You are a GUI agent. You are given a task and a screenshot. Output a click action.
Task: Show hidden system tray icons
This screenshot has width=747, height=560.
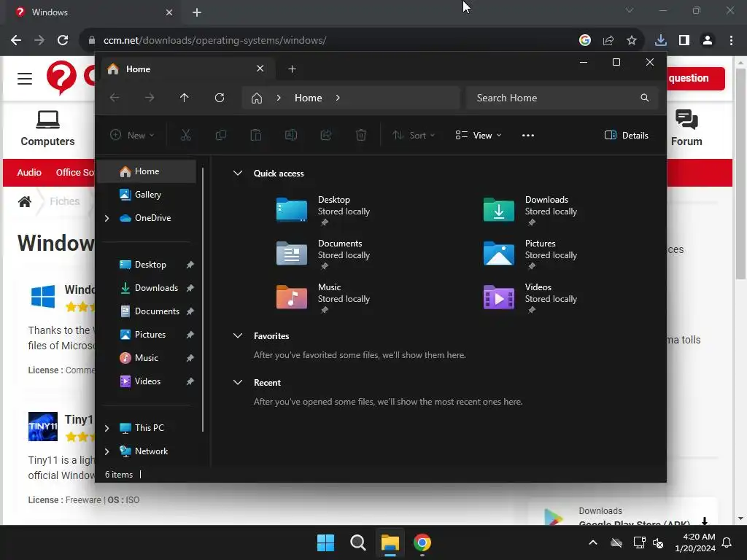click(593, 542)
